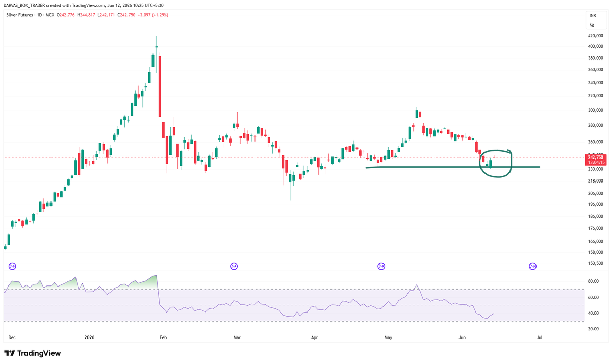The height and width of the screenshot is (364, 612).
Task: Click the May label on time axis
Action: click(x=389, y=337)
